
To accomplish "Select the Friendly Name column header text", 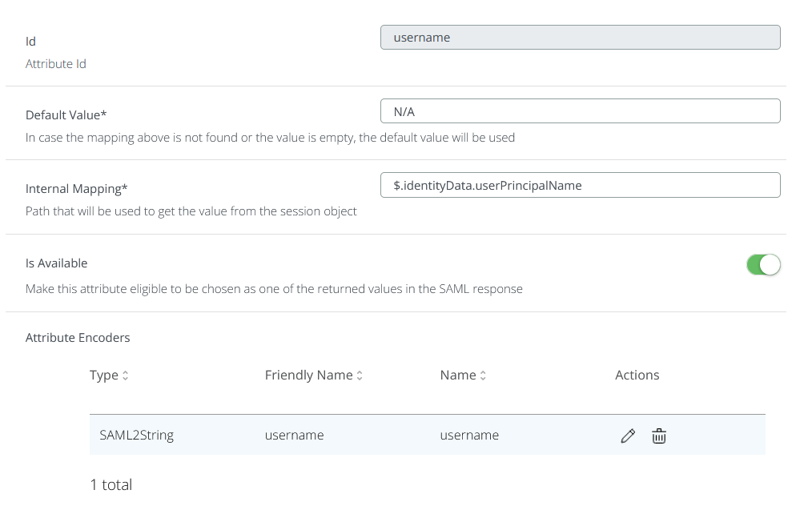I will pos(308,375).
